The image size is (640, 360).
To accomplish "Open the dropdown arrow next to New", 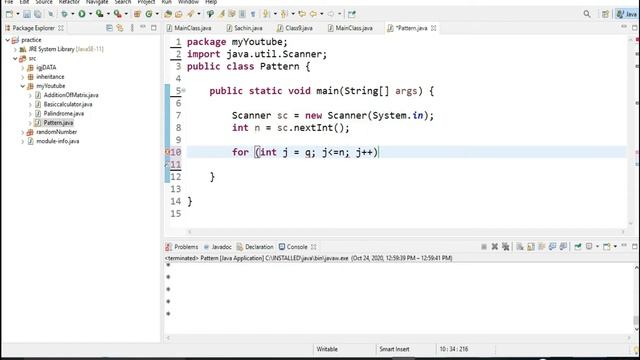I will [x=18, y=14].
